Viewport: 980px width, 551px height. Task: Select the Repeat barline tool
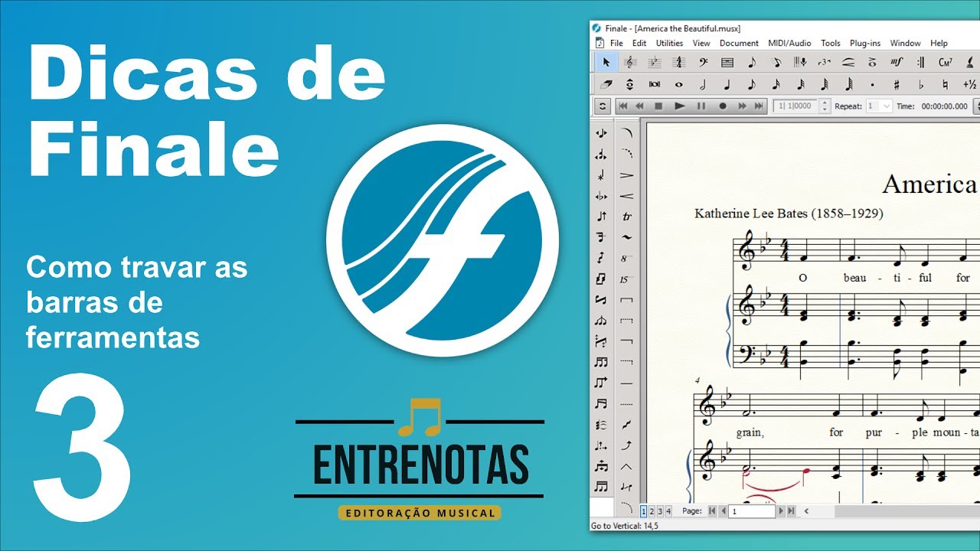click(x=921, y=63)
